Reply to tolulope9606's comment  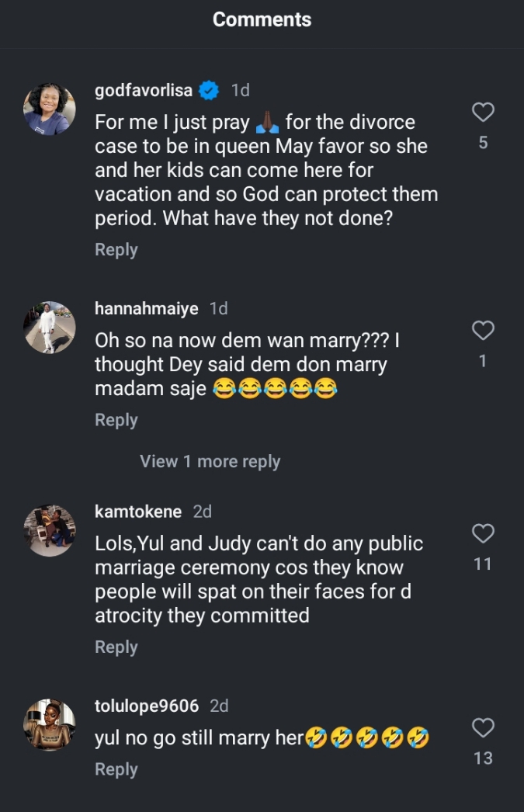tap(116, 769)
